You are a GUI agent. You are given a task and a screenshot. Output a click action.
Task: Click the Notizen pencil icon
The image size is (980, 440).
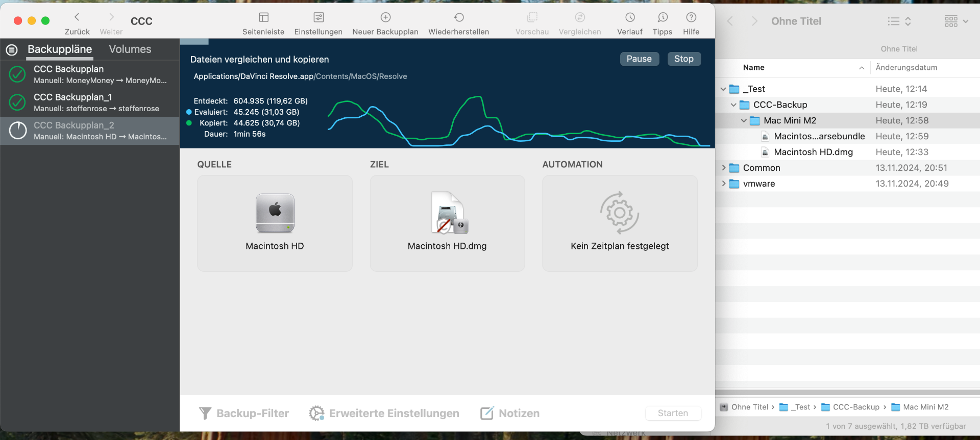[x=487, y=413]
